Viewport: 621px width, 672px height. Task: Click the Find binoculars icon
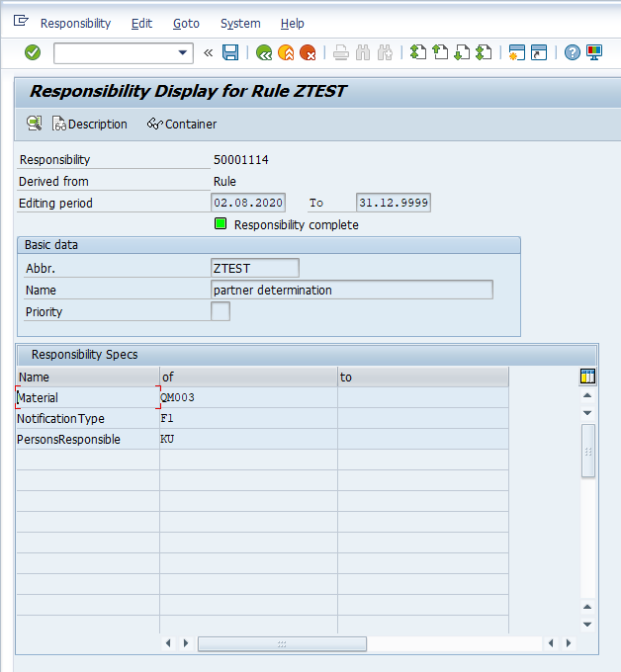point(363,52)
